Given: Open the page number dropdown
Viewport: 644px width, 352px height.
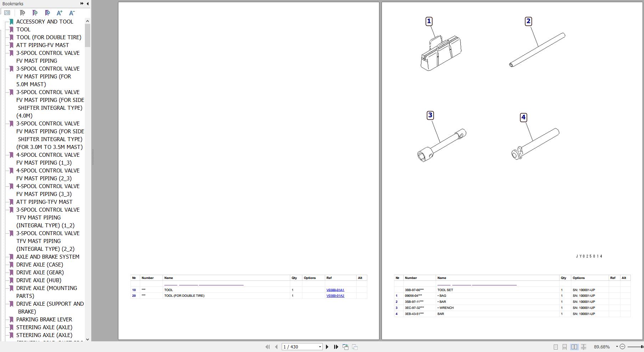Looking at the screenshot, I should tap(320, 347).
